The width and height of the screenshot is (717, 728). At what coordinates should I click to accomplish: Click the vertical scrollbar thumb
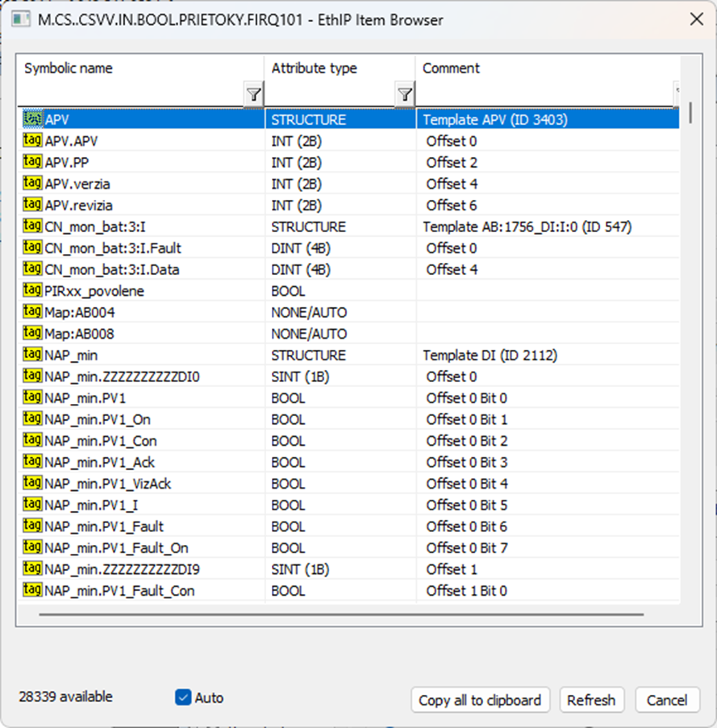(691, 112)
